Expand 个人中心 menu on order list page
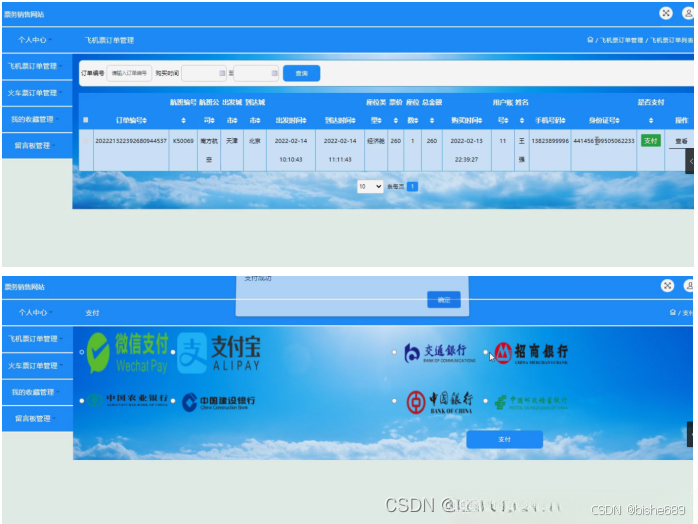Screen dimensions: 698x524 35,40
